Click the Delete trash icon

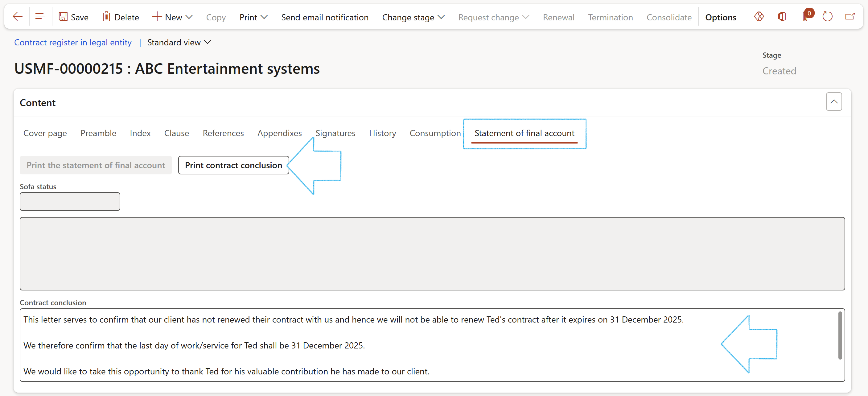coord(106,17)
